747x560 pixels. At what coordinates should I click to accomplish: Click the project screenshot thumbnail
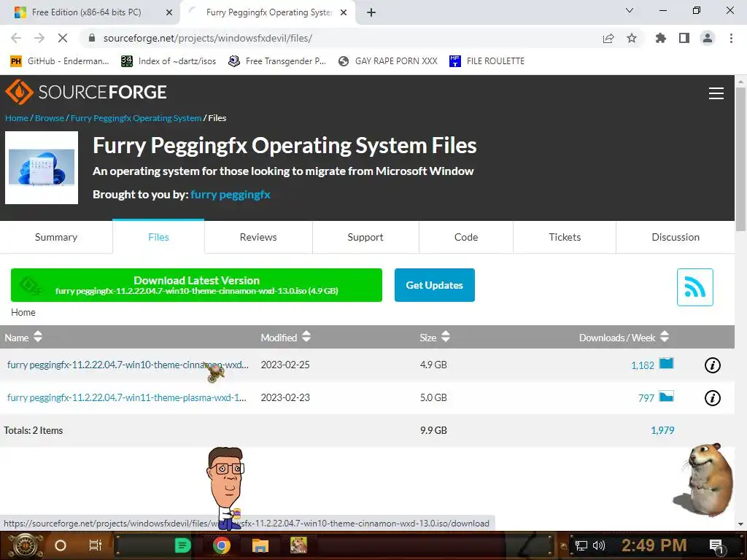42,168
